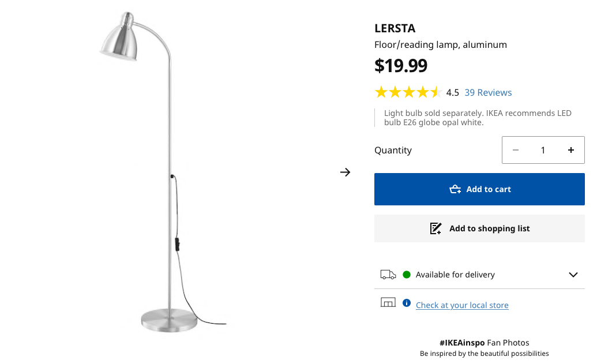The height and width of the screenshot is (364, 597).
Task: Click the LERSTA lamp product image
Action: pos(162,173)
